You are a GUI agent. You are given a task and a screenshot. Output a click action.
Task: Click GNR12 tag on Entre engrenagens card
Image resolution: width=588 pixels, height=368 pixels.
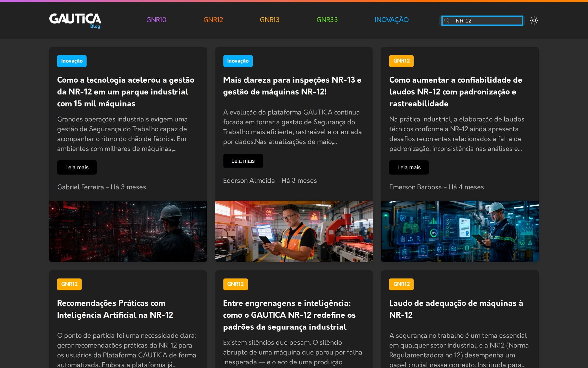click(x=235, y=284)
